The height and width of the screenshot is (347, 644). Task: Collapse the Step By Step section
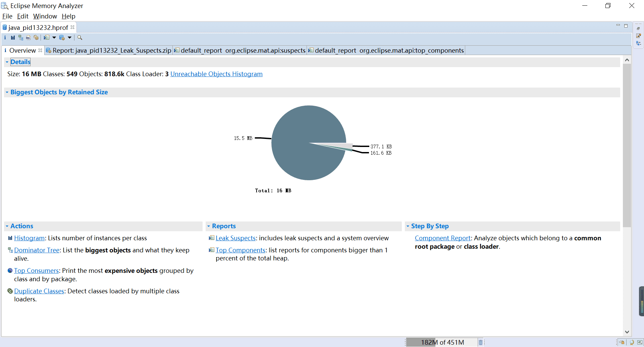408,226
